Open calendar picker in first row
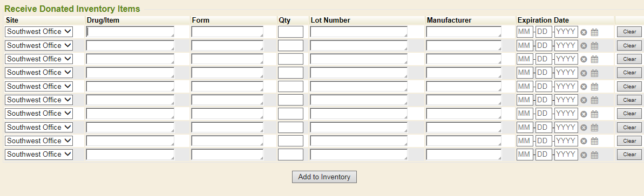This screenshot has height=196, width=644. (594, 32)
